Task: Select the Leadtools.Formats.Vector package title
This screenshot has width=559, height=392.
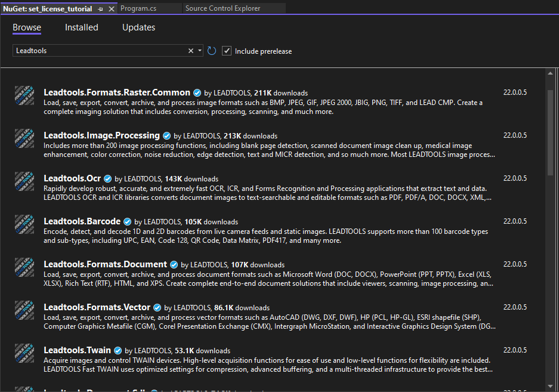Action: [x=97, y=307]
